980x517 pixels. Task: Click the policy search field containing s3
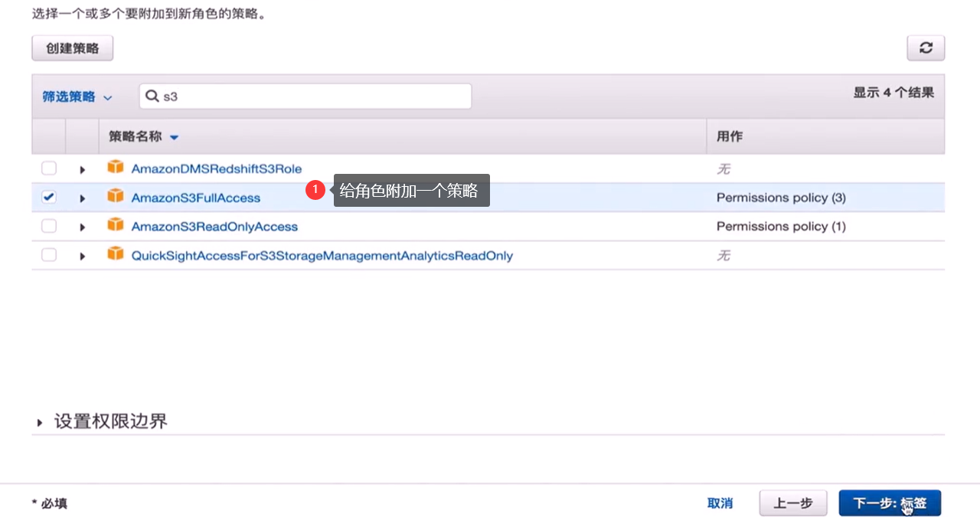305,97
